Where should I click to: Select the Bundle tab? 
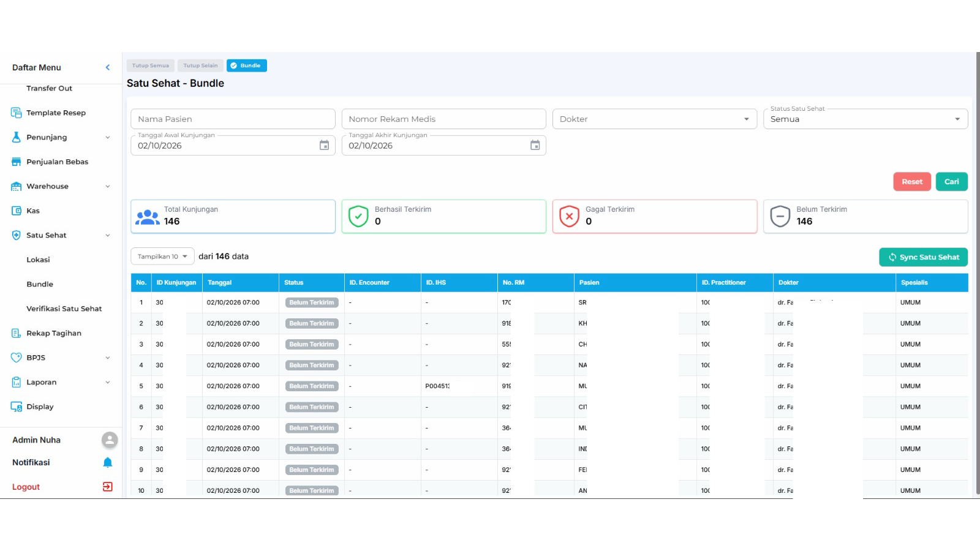click(x=247, y=66)
